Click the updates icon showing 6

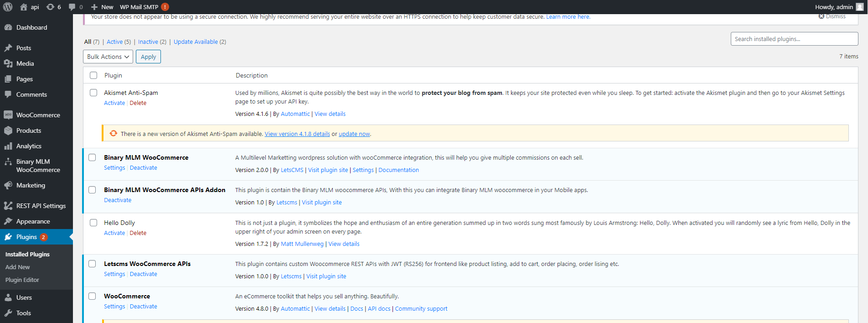click(x=50, y=7)
